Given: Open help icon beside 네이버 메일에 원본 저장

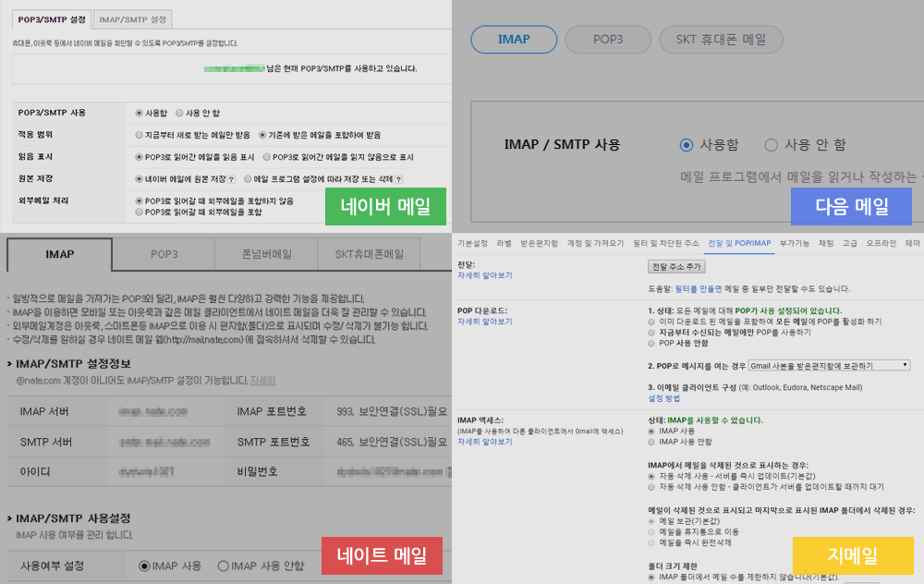Looking at the screenshot, I should (x=232, y=179).
